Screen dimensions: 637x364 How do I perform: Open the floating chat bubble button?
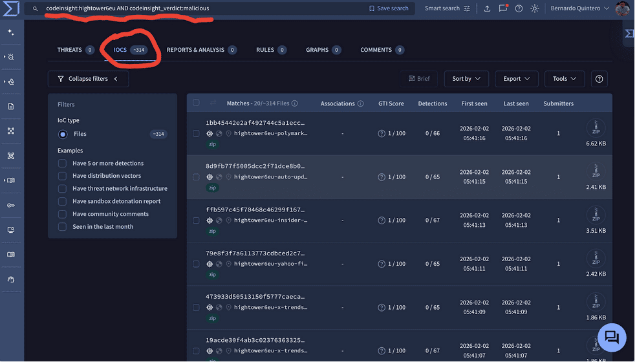point(612,337)
